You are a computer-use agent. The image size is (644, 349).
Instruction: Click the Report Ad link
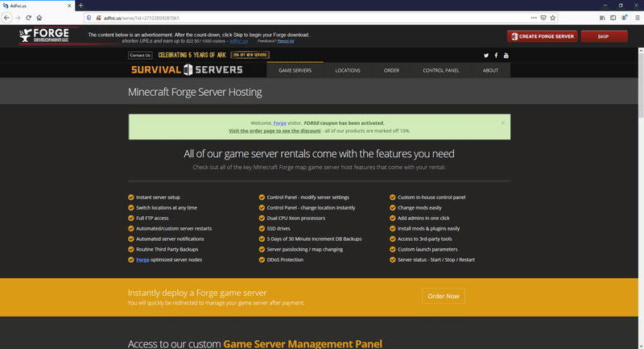[286, 41]
